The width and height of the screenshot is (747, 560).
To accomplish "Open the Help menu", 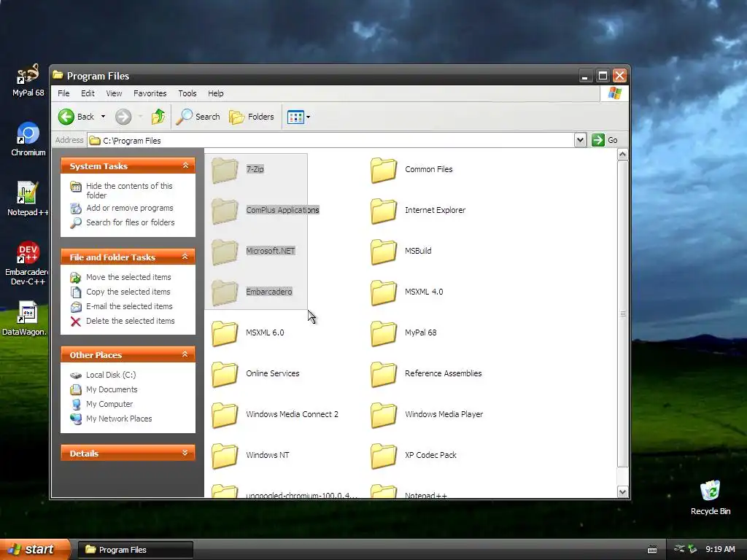I will click(215, 93).
